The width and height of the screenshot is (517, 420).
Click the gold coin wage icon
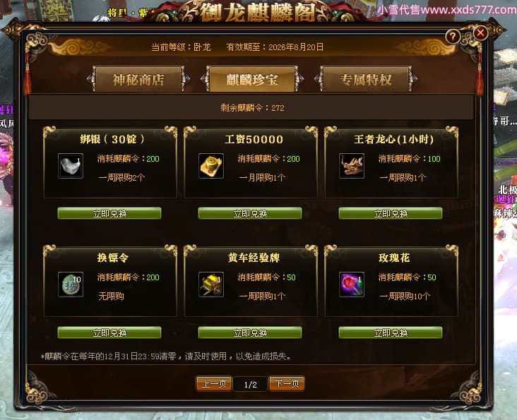pyautogui.click(x=211, y=166)
